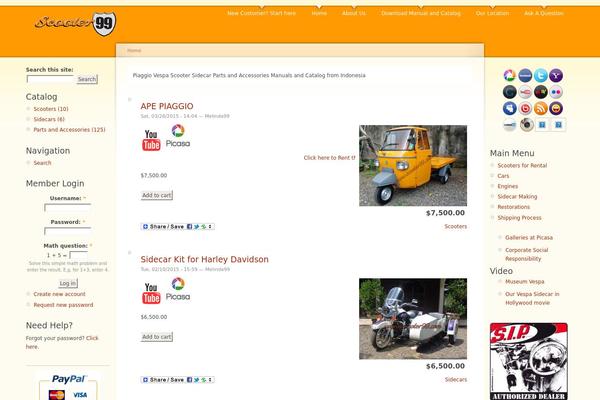Image resolution: width=600 pixels, height=400 pixels.
Task: Click the PayPal payment logo
Action: pos(68,379)
